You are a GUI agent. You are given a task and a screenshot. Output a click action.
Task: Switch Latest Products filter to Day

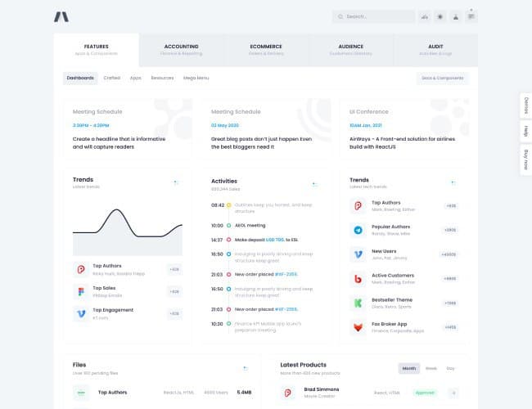[450, 368]
